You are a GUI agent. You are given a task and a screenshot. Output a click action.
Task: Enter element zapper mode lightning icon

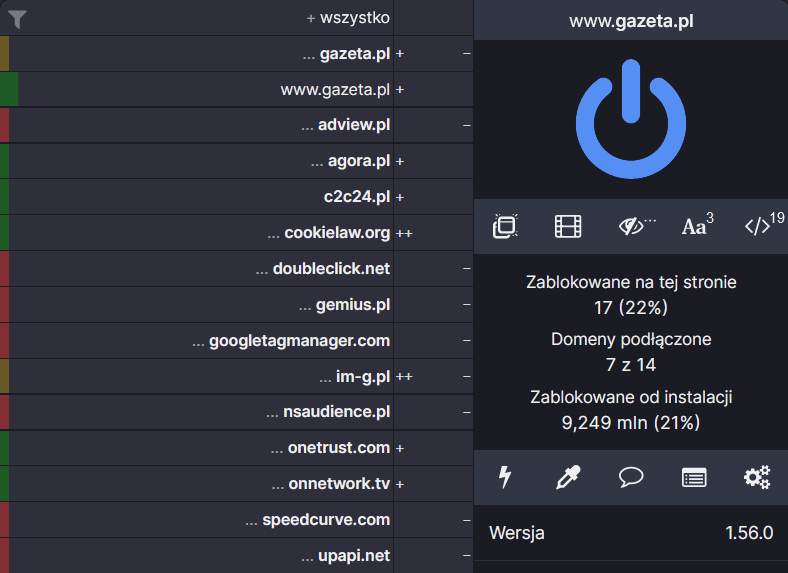pos(505,477)
